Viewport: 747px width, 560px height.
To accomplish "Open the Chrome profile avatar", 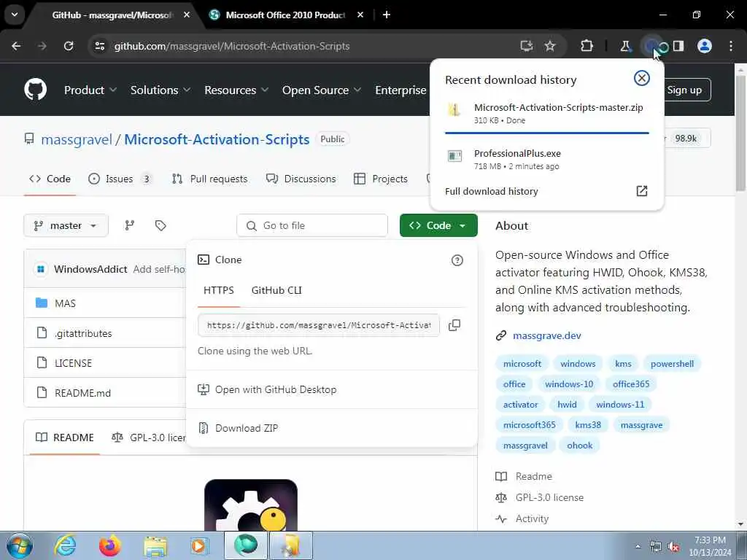I will (705, 46).
